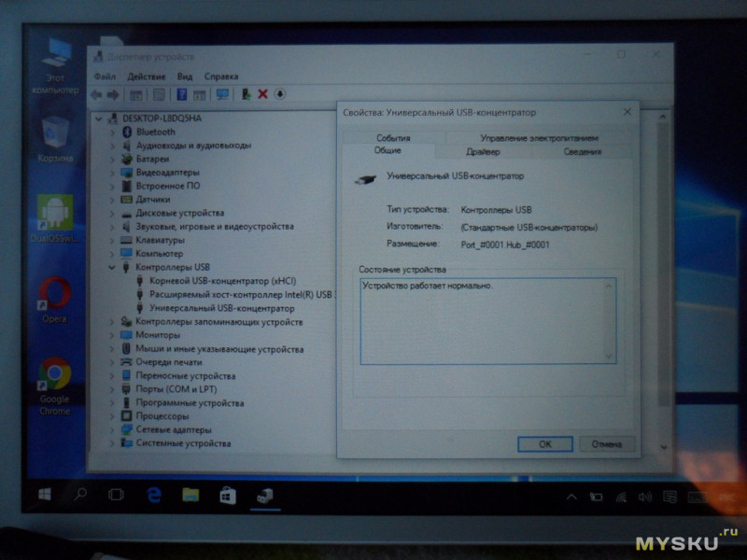Show hidden tray icons chevron
The image size is (747, 560).
coord(571,497)
